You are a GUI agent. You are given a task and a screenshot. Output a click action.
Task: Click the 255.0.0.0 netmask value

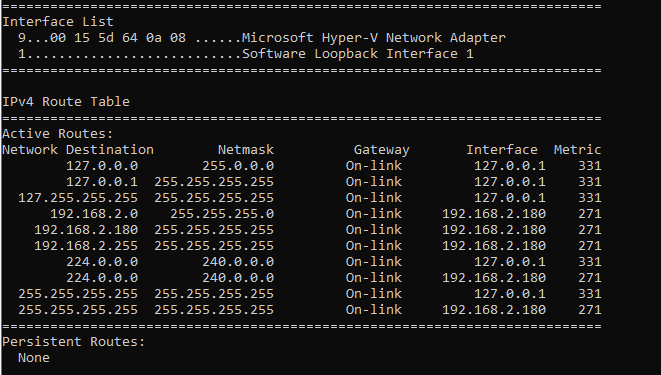238,166
